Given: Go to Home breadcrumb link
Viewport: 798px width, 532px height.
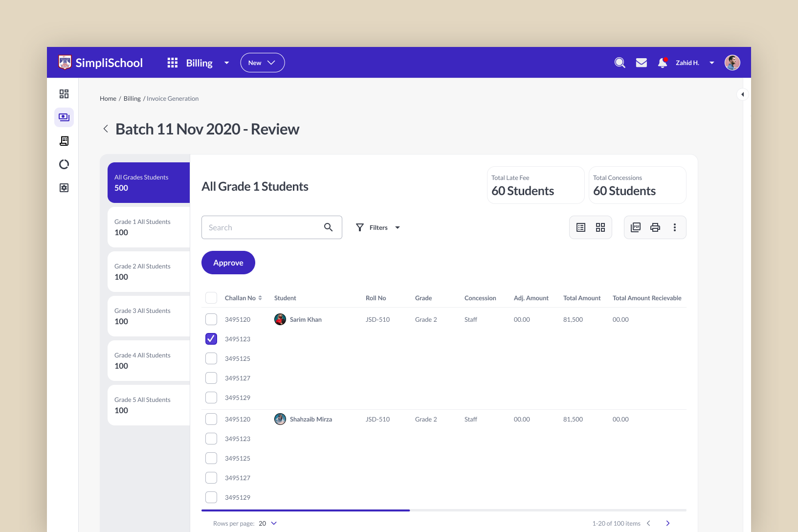Looking at the screenshot, I should point(108,98).
